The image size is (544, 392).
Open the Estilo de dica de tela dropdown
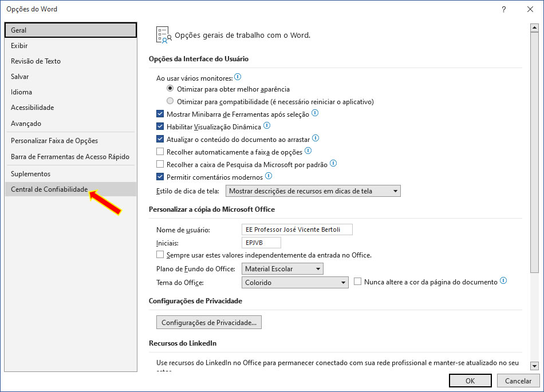point(313,191)
